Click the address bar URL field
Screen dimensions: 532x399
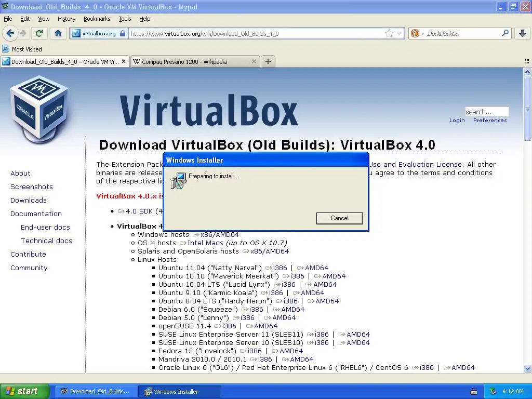click(x=257, y=34)
